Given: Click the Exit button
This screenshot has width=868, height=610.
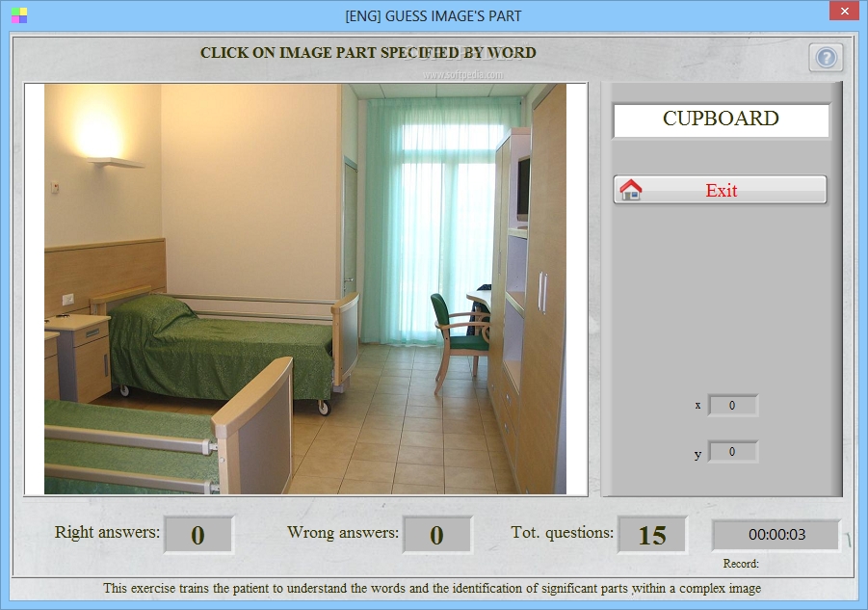Looking at the screenshot, I should point(721,190).
